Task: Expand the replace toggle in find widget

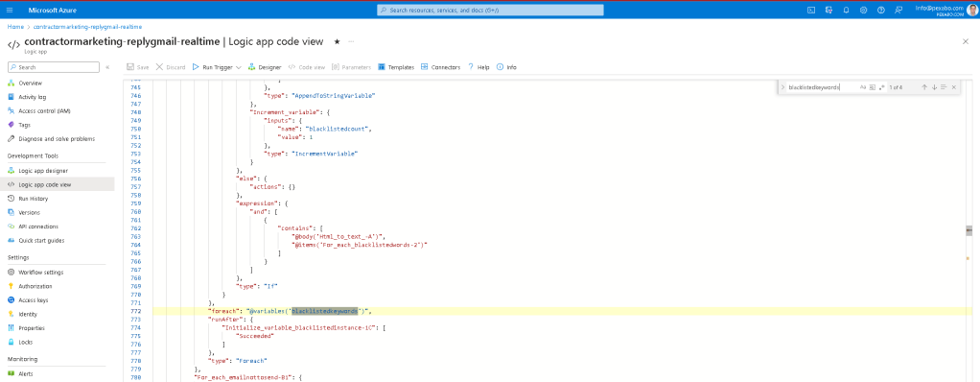Action: point(782,87)
